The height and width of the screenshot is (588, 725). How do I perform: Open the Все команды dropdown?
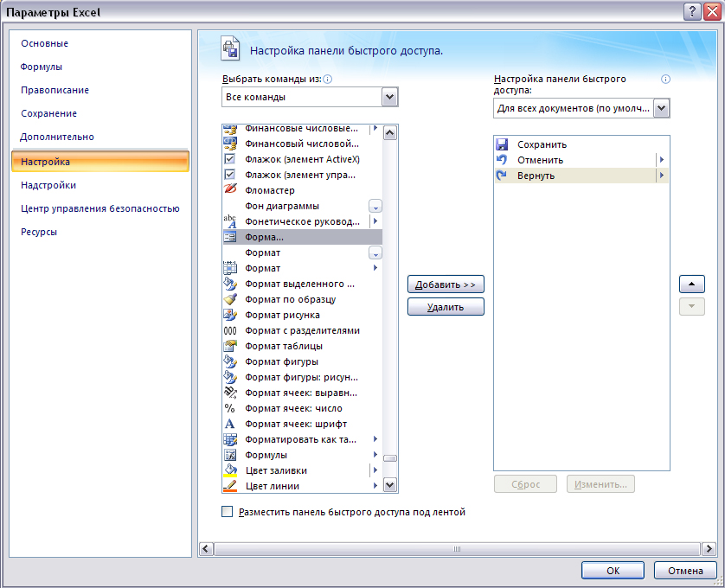click(x=389, y=97)
